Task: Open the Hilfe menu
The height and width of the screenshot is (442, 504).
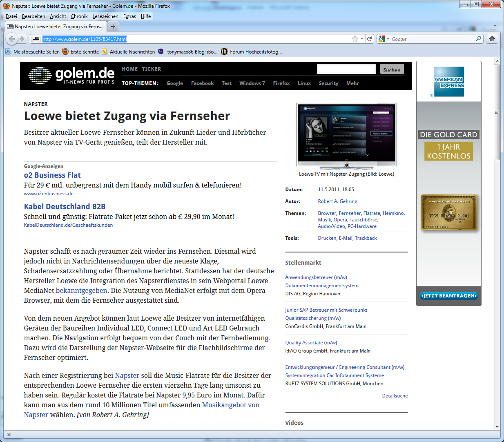Action: 146,16
